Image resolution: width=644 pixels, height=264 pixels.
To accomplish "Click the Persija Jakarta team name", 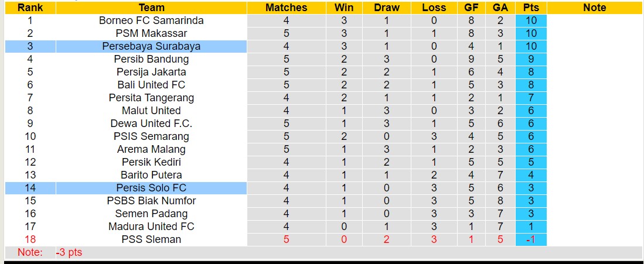I will click(151, 72).
